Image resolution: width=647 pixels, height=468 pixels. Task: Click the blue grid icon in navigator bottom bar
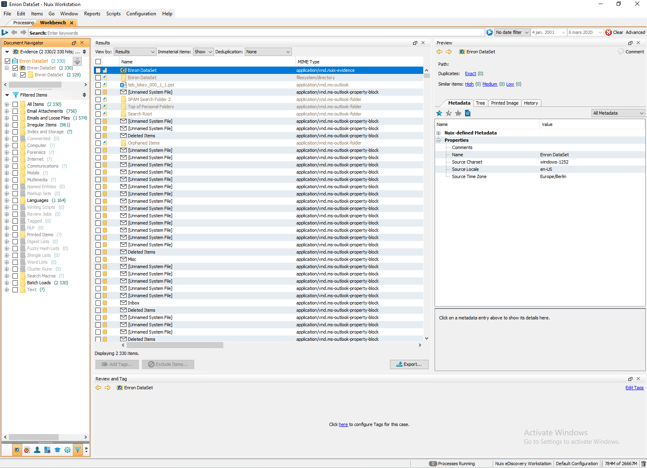[x=47, y=450]
